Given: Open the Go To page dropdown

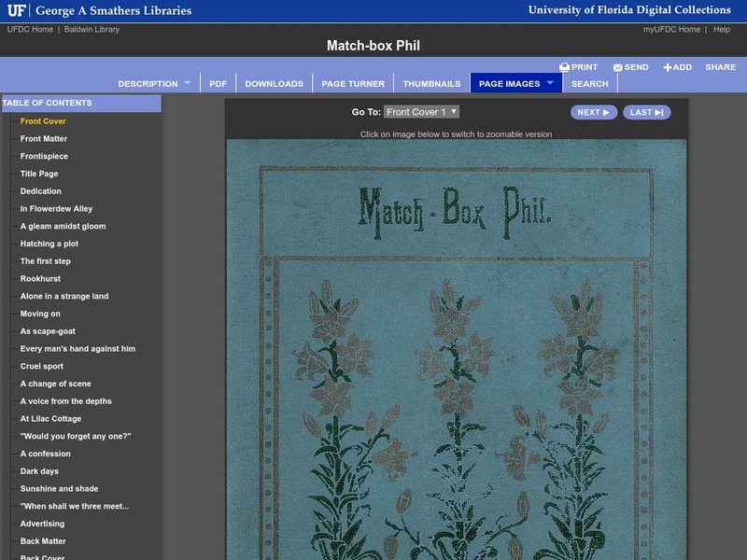Looking at the screenshot, I should tap(421, 112).
